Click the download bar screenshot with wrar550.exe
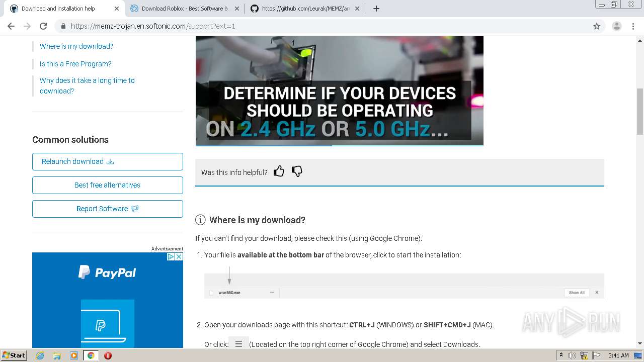This screenshot has width=644, height=362. pyautogui.click(x=404, y=286)
